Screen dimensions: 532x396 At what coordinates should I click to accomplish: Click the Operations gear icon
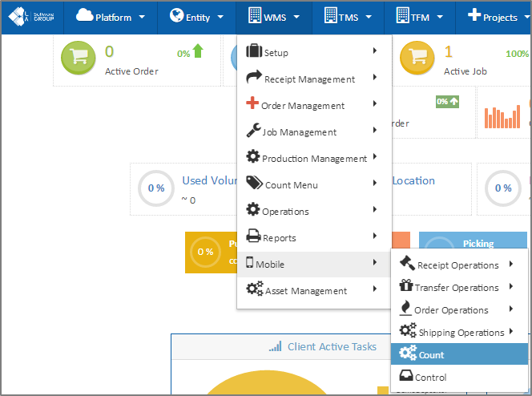coord(253,209)
